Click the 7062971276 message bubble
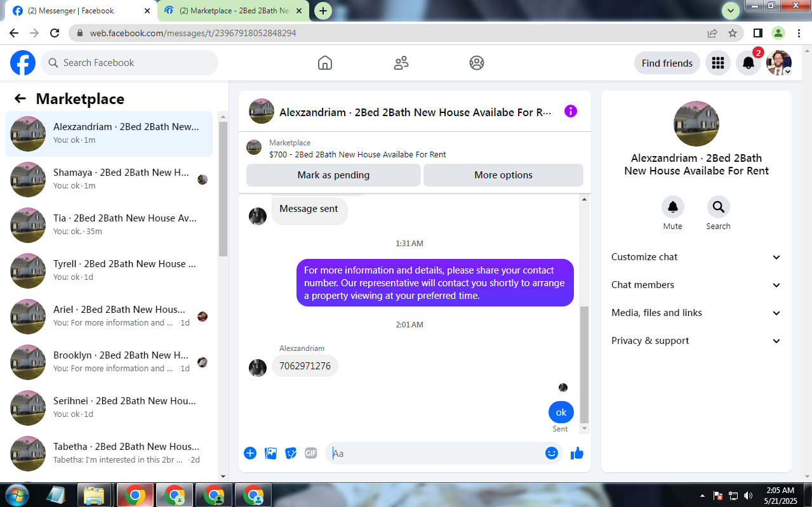 point(305,366)
